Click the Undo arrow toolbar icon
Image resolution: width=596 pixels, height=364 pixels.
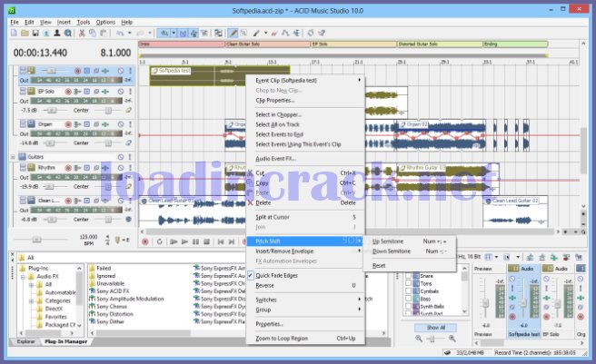[120, 34]
